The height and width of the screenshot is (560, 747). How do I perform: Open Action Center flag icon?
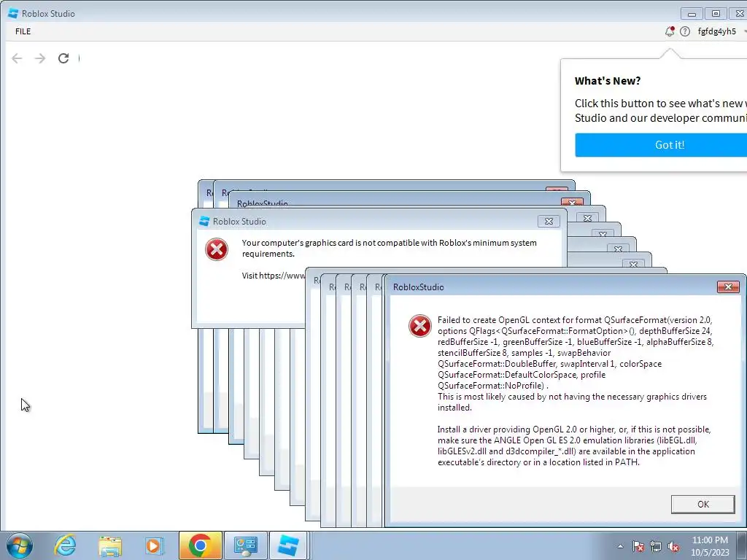tap(638, 546)
